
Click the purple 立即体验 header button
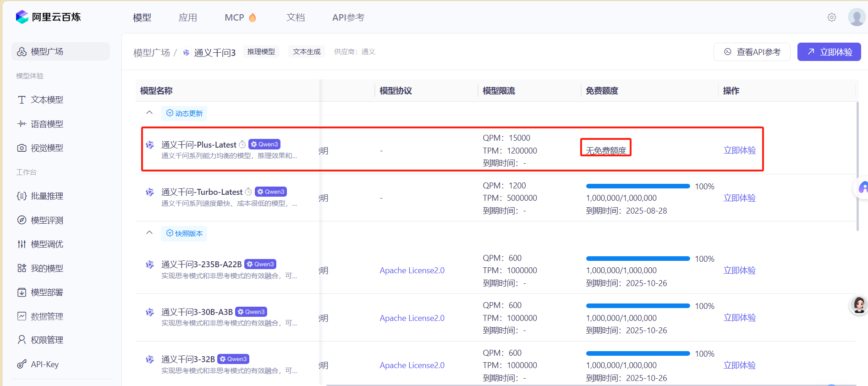pos(829,52)
